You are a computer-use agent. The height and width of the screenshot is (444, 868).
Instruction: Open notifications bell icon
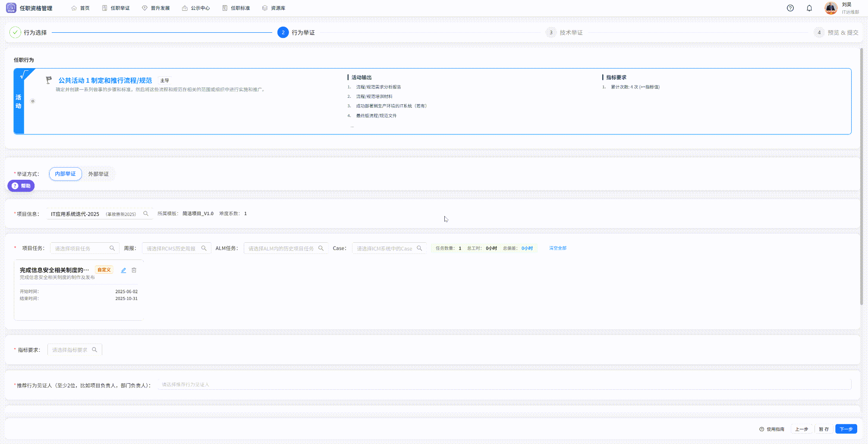tap(809, 8)
